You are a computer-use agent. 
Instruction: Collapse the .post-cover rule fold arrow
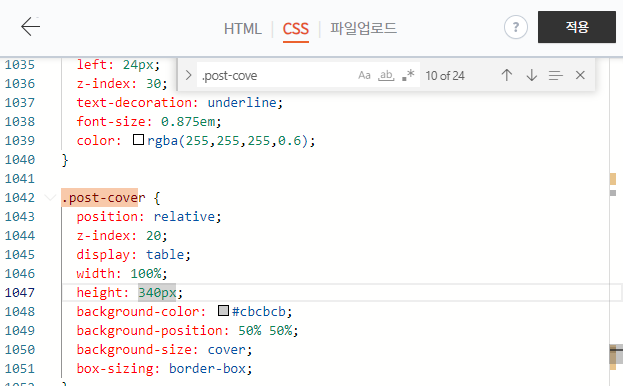click(50, 197)
